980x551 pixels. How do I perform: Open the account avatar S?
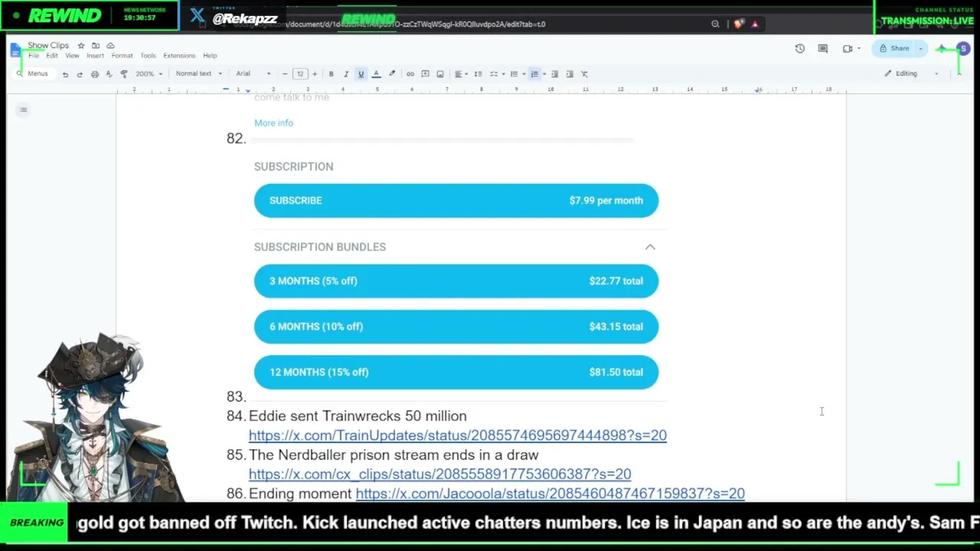coord(963,49)
